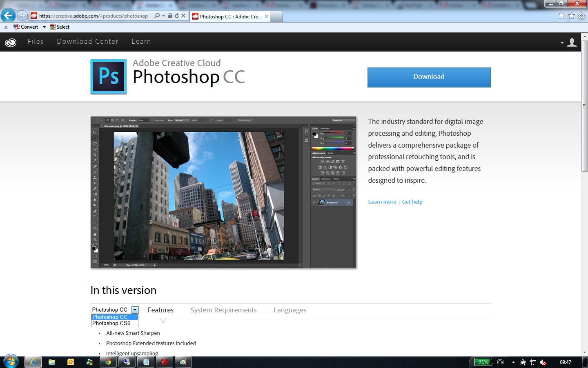Click the search magnifier in address bar
588x368 pixels.
(157, 16)
